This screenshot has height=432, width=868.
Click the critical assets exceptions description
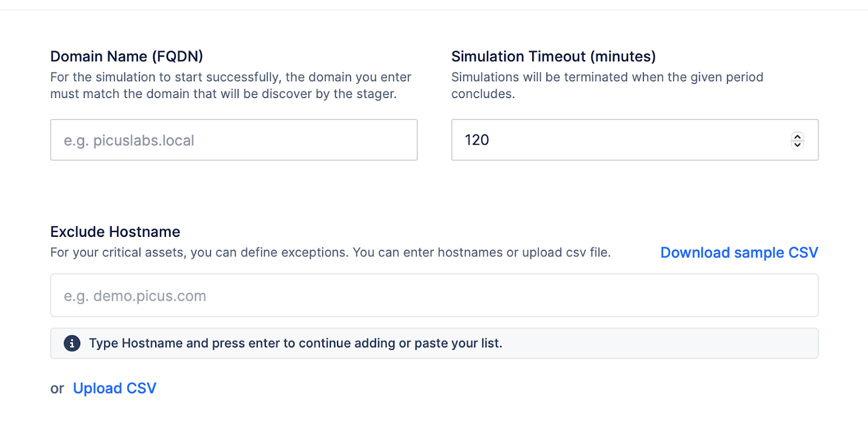330,253
